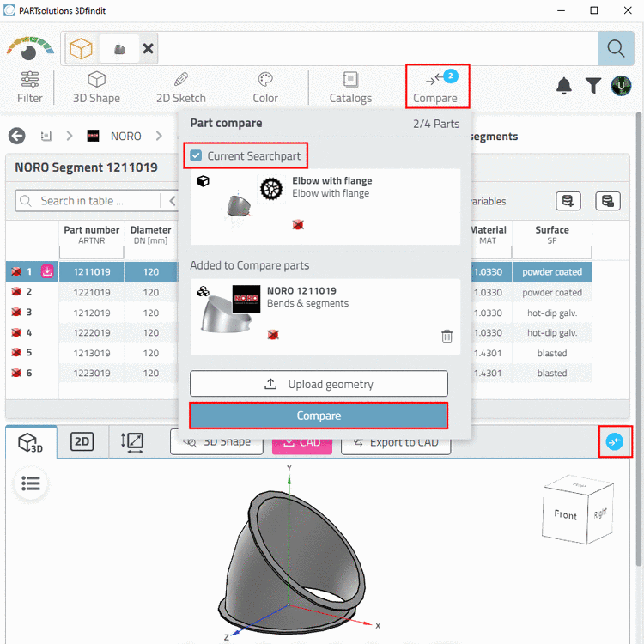
Task: Select the search part thumbnail in search bar
Action: coord(119,49)
